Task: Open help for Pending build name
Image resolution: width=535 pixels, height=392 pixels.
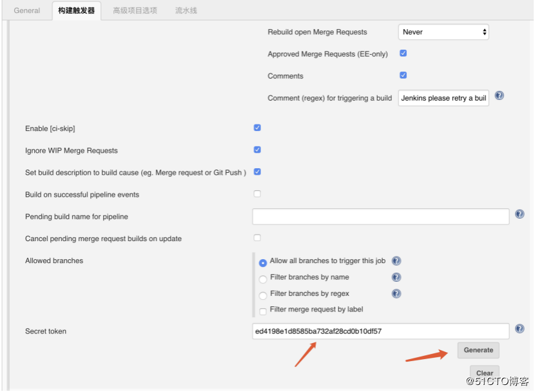Action: point(520,213)
